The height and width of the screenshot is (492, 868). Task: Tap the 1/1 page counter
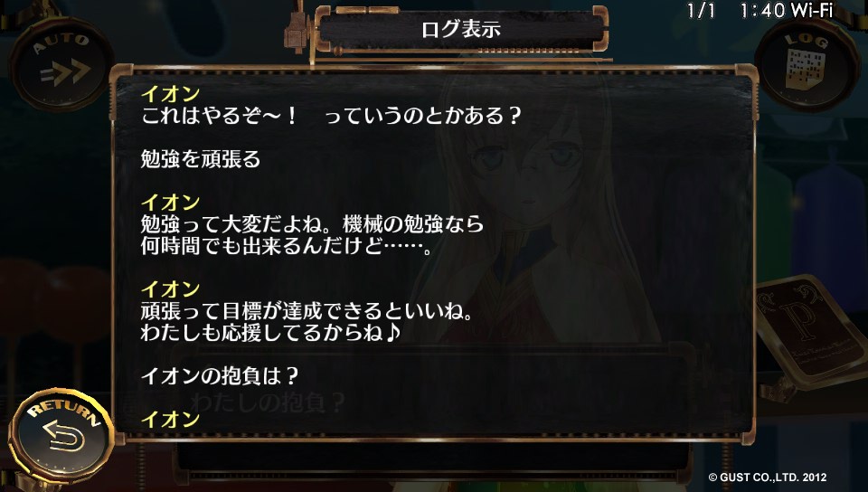[x=701, y=10]
